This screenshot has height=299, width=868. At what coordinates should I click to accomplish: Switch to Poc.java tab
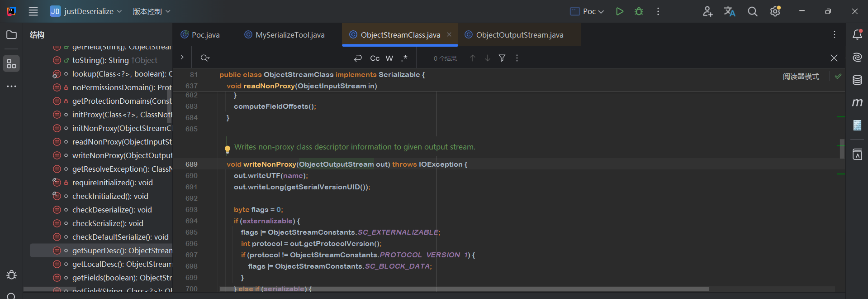click(x=200, y=35)
